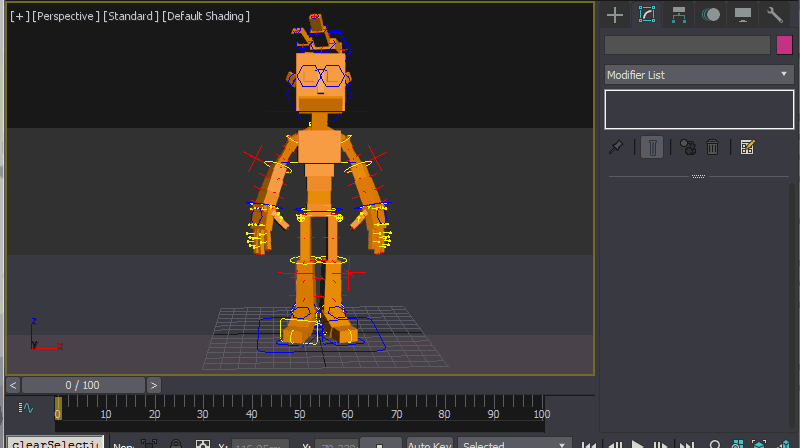Open the Create panel tab
Screen dimensions: 800x448
tap(615, 15)
